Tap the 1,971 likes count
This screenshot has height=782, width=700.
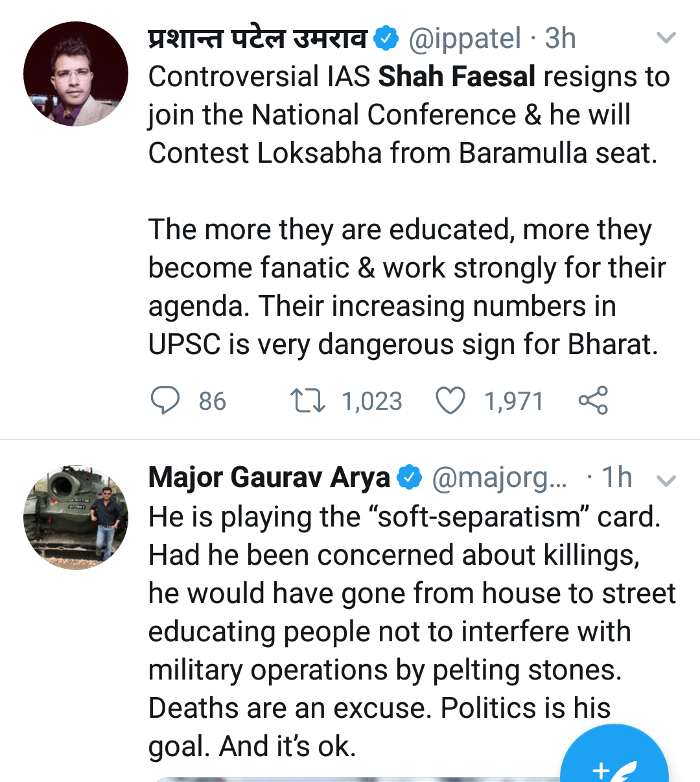coord(513,401)
